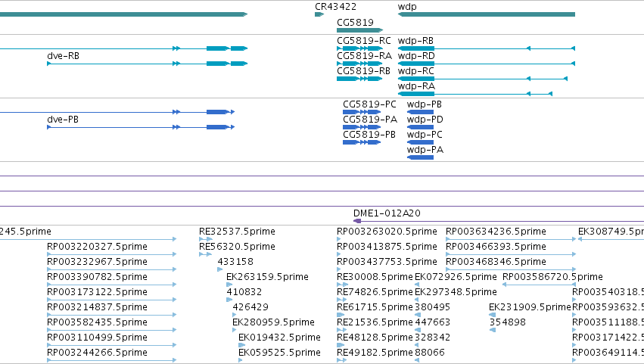
Task: Select RP003390782.5prime EST
Action: click(x=98, y=277)
